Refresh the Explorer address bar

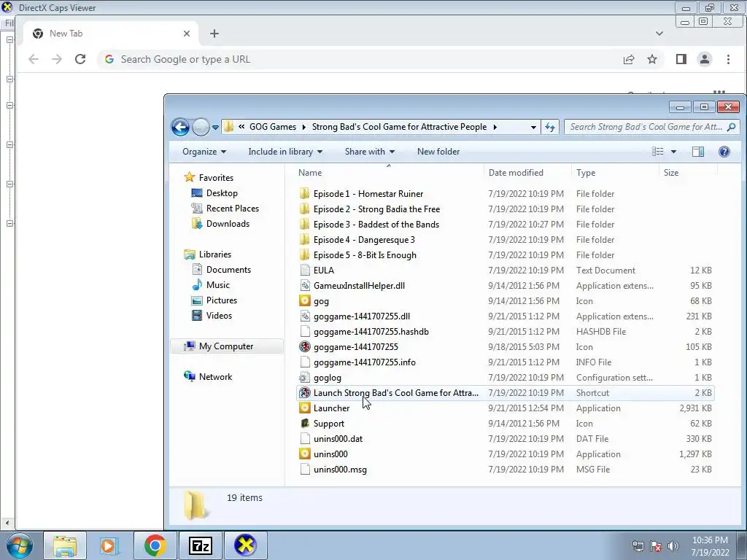point(550,127)
